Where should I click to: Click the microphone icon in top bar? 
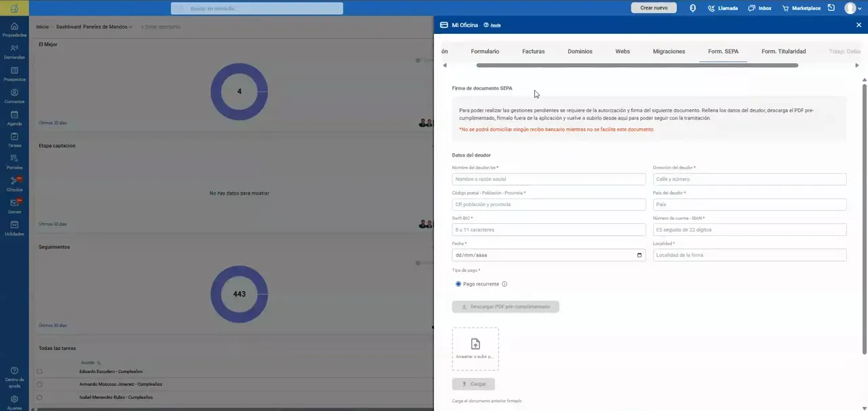pos(692,8)
